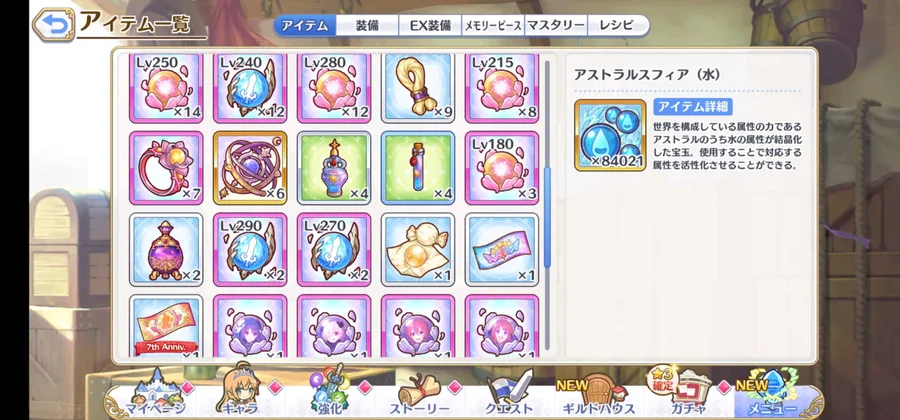The image size is (900, 420).
Task: Click the item list scrollbar
Action: point(547,205)
